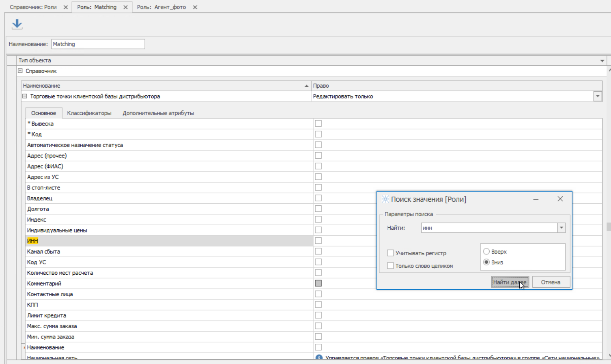Toggle the Контактные лица checkbox

[318, 294]
